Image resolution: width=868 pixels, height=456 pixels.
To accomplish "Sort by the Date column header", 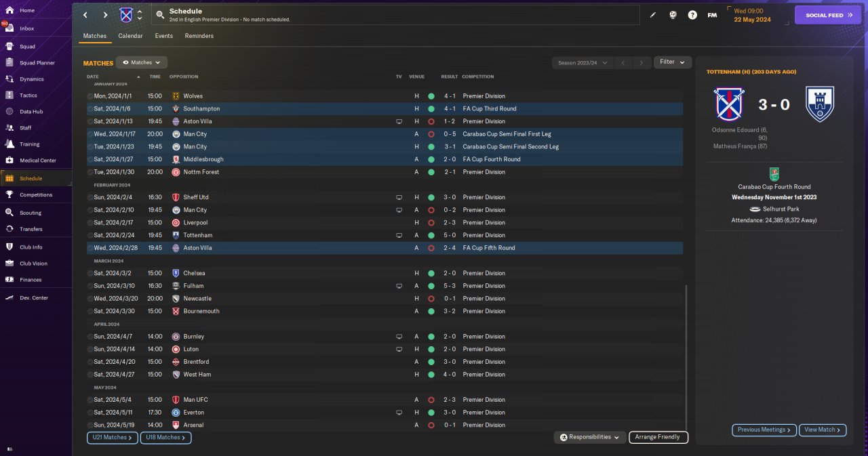I will pyautogui.click(x=93, y=77).
